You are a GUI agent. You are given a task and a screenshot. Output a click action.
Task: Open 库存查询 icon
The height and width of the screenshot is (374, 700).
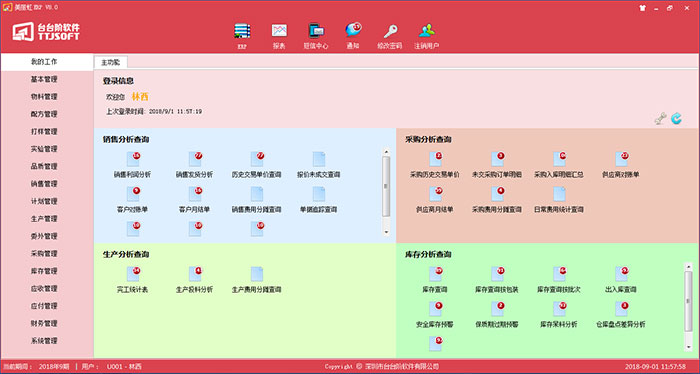coord(435,274)
